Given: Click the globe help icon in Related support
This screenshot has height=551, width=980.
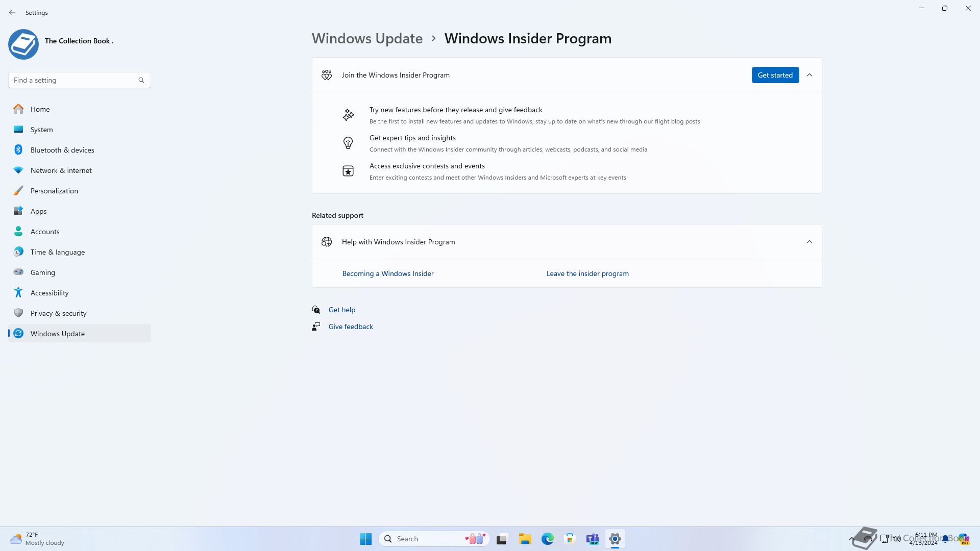Looking at the screenshot, I should click(x=327, y=242).
